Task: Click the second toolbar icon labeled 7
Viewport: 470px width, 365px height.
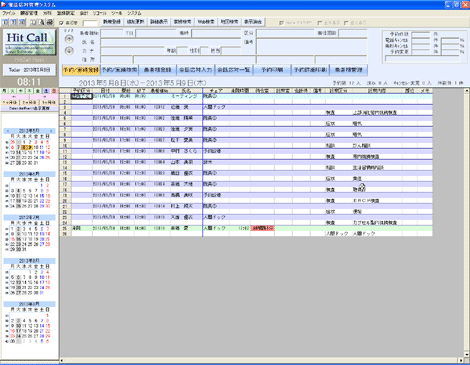Action: tap(14, 22)
